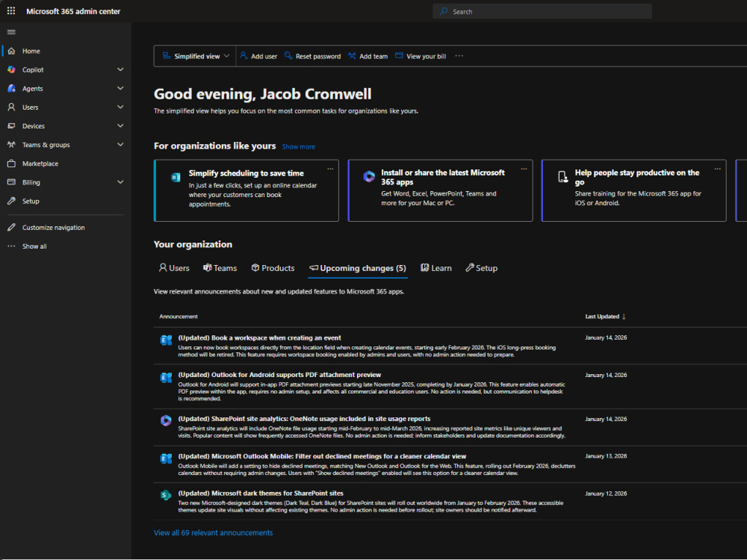This screenshot has height=560, width=747.
Task: Click the Customize navigation pencil icon
Action: 11,227
